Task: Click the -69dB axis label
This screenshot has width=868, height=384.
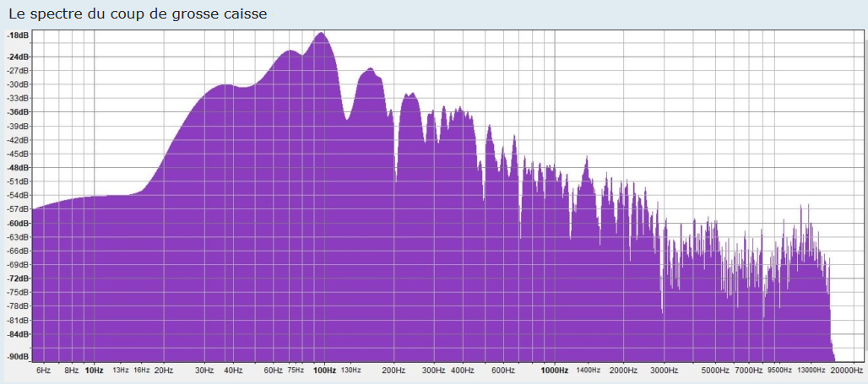Action: [19, 265]
